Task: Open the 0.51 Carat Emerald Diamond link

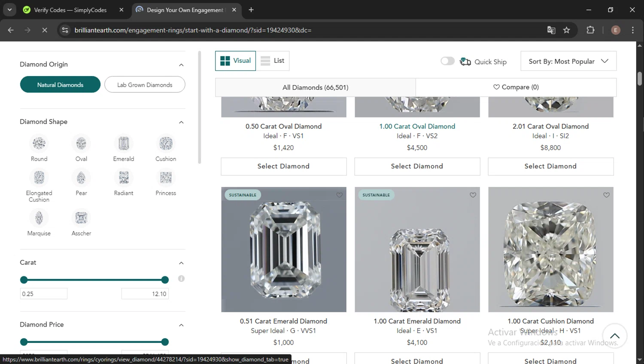Action: point(283,321)
